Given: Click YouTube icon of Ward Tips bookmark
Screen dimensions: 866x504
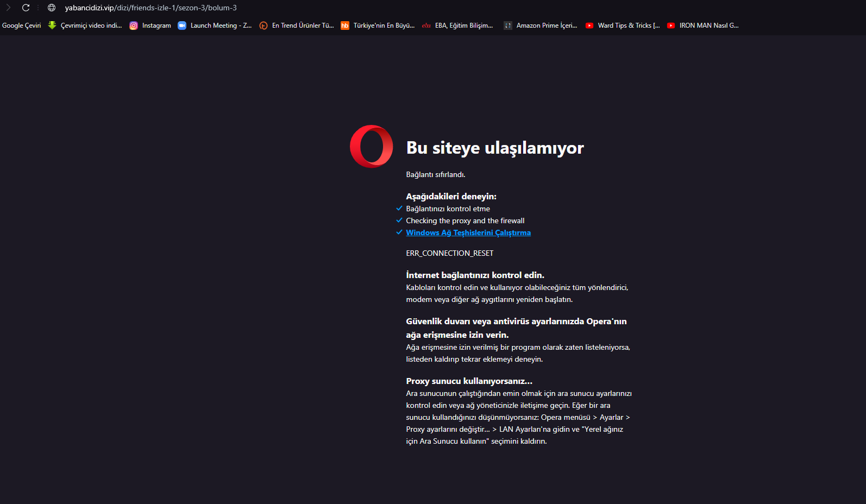Looking at the screenshot, I should pyautogui.click(x=589, y=26).
